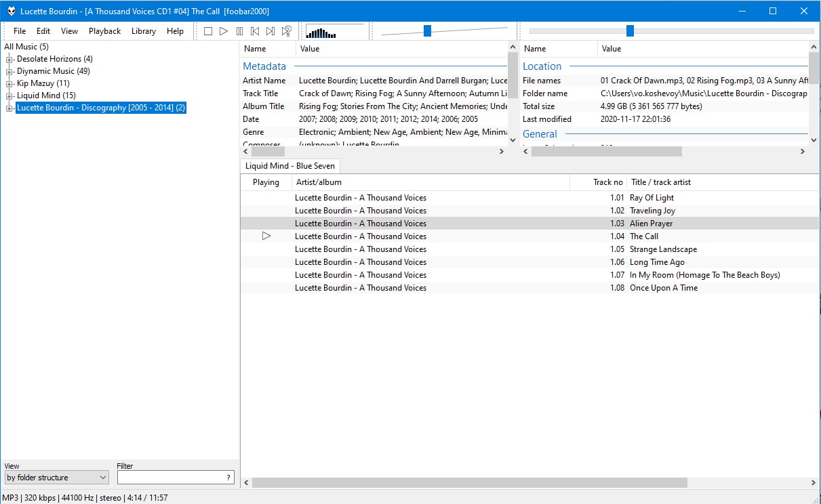Click the Stop playback button
Screen dimensions: 821x504
click(x=208, y=31)
